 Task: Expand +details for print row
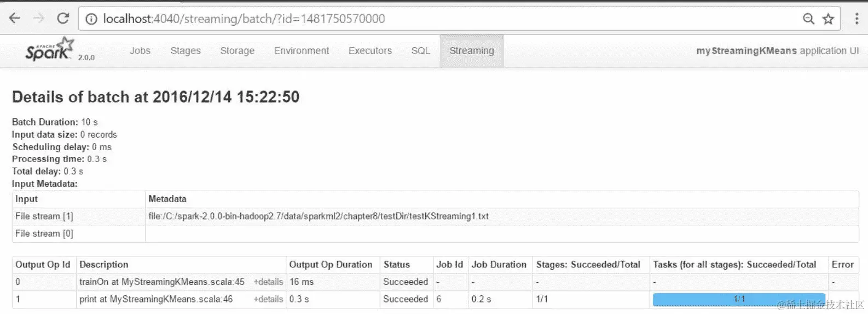coord(268,299)
